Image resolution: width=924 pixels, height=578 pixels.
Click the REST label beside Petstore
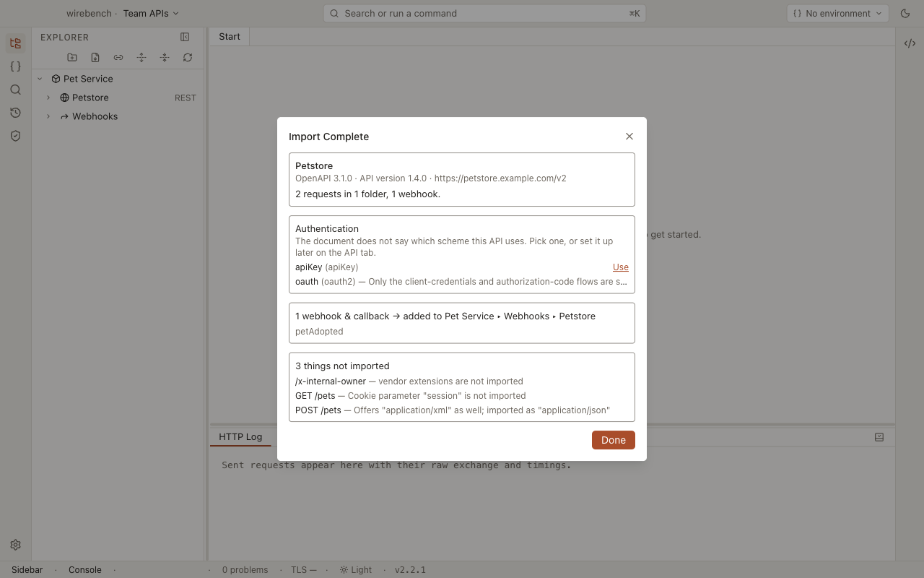186,98
